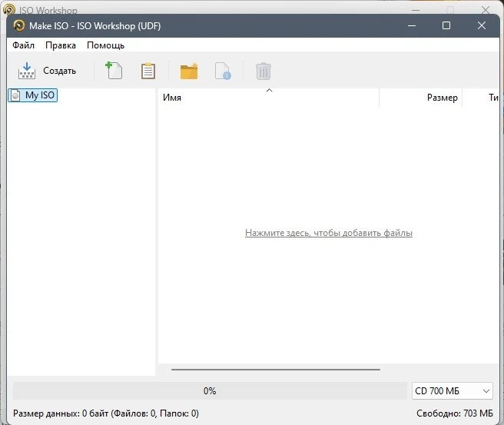Viewport: 504px width, 425px height.
Task: Minimize the background ISO Workshop window
Action: [x=416, y=10]
